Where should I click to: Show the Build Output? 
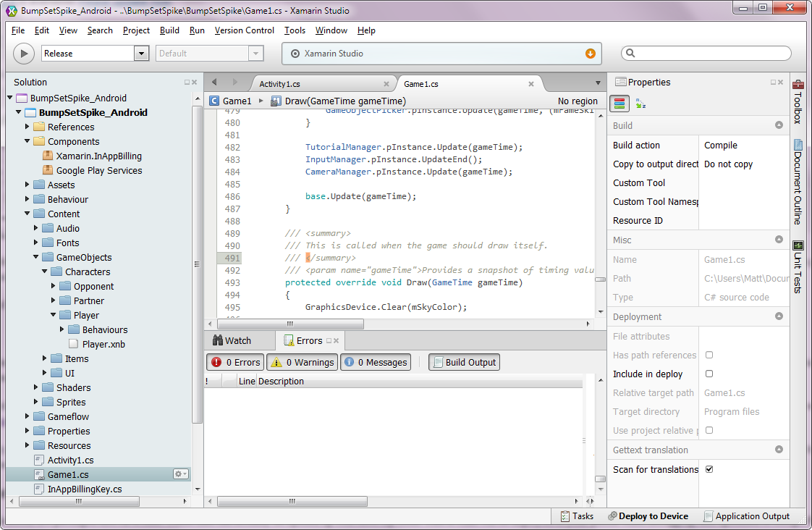pyautogui.click(x=464, y=362)
